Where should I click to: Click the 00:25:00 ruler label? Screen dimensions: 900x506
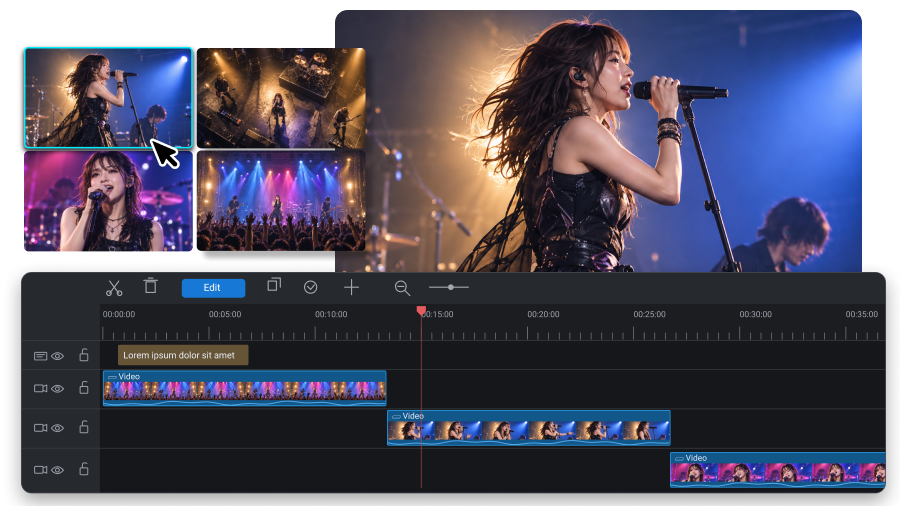tap(650, 314)
